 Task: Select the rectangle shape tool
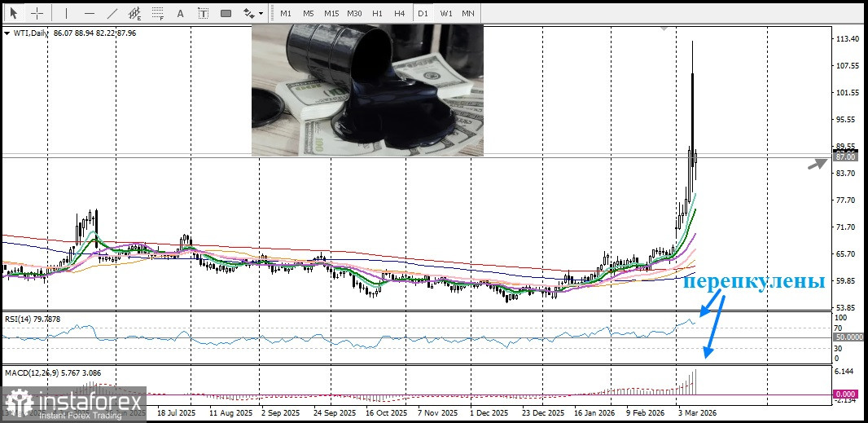tap(226, 13)
